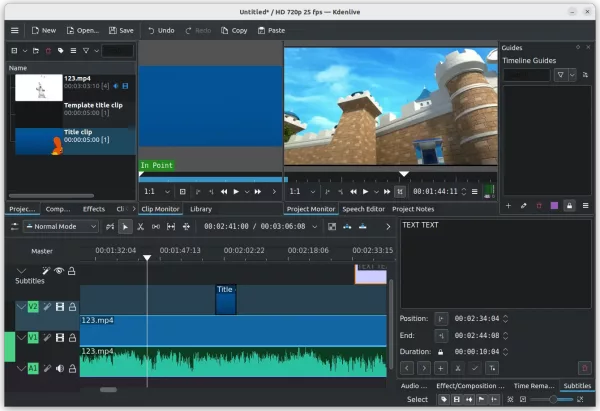Click the bin filter funnel icon
This screenshot has width=600, height=411.
click(x=86, y=51)
